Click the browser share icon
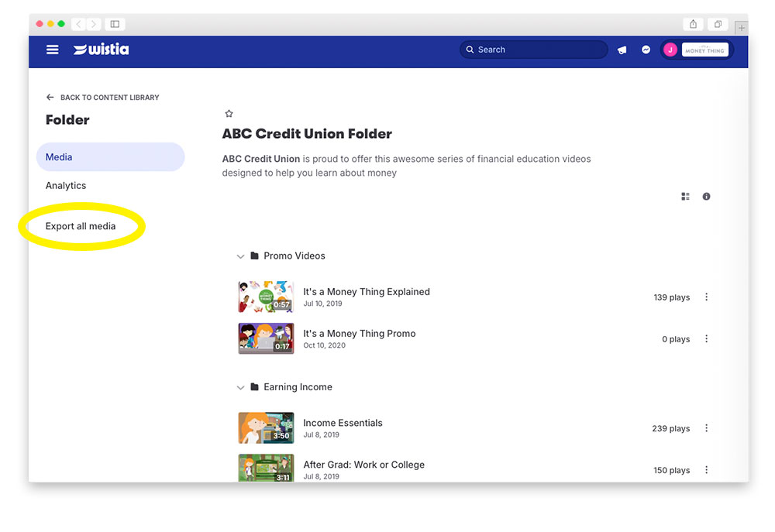This screenshot has height=532, width=775. pos(693,24)
